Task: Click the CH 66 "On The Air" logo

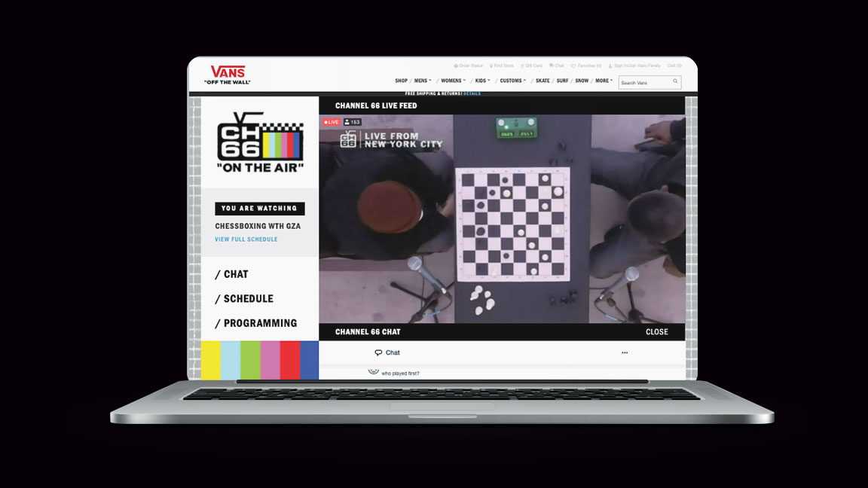Action: point(260,143)
